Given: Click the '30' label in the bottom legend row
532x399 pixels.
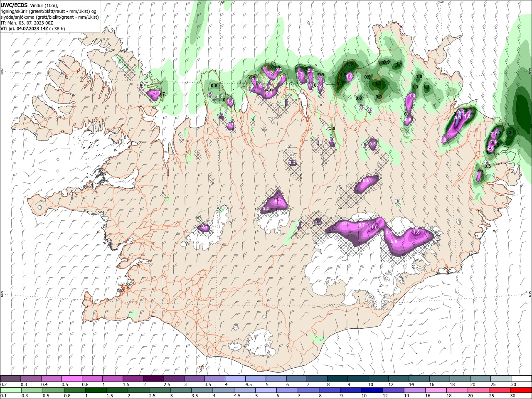Looking at the screenshot, I should coord(514,396).
